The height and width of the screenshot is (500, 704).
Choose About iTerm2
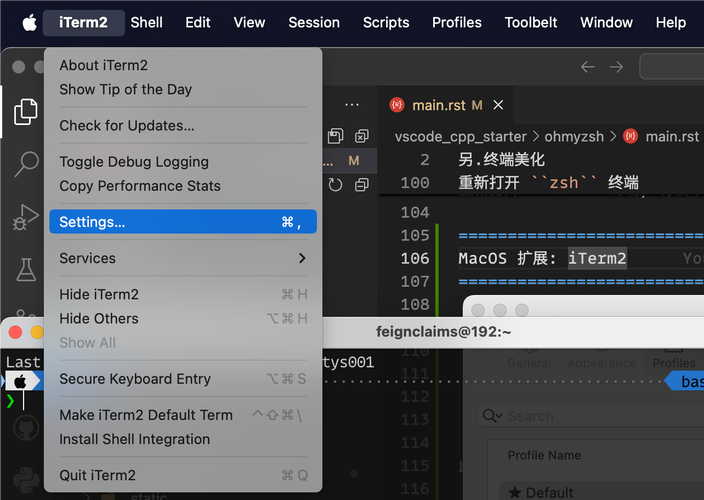(183, 66)
